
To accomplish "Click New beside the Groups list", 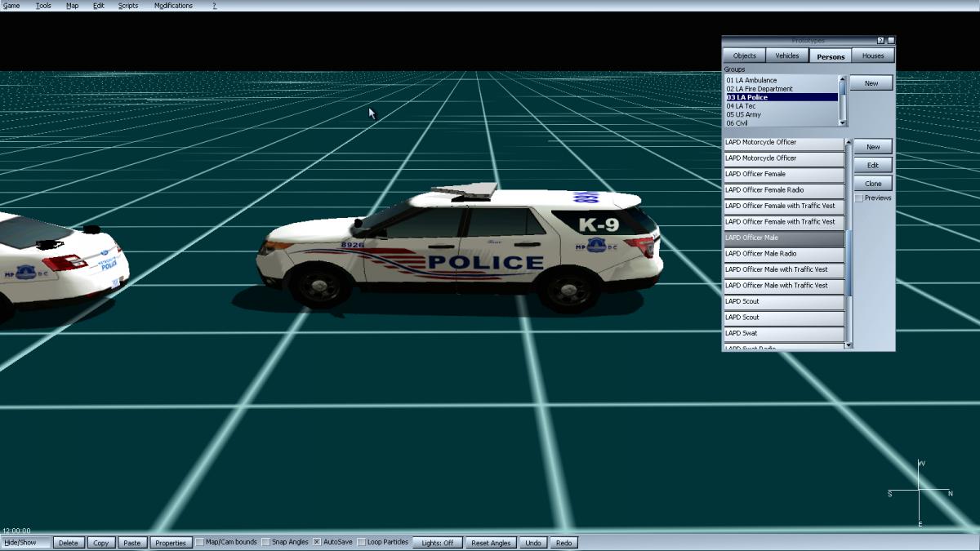I will click(x=871, y=83).
